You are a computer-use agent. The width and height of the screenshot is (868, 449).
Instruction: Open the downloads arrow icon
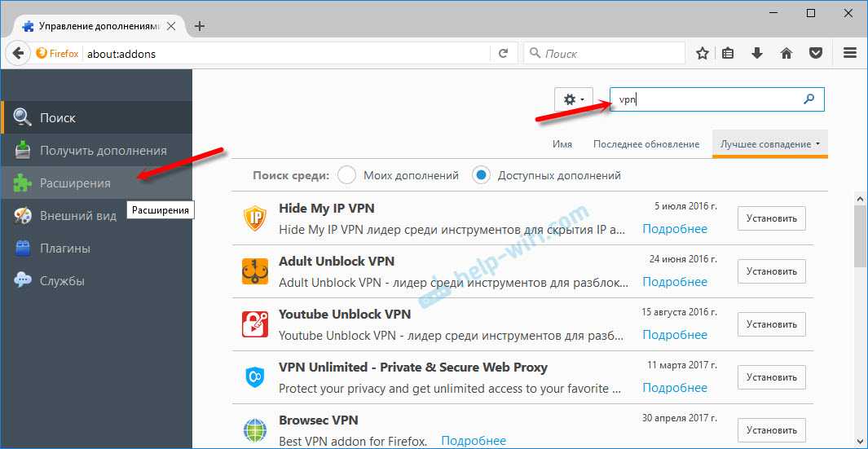pos(757,54)
